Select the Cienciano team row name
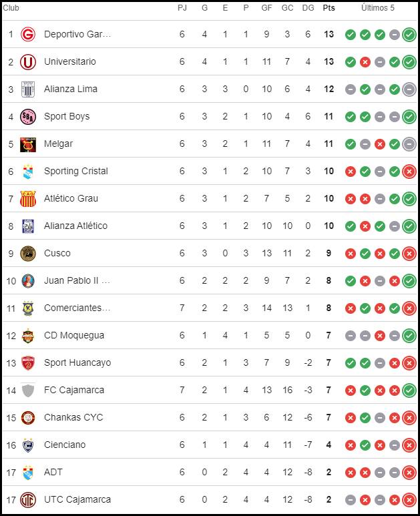The image size is (420, 516). [65, 445]
